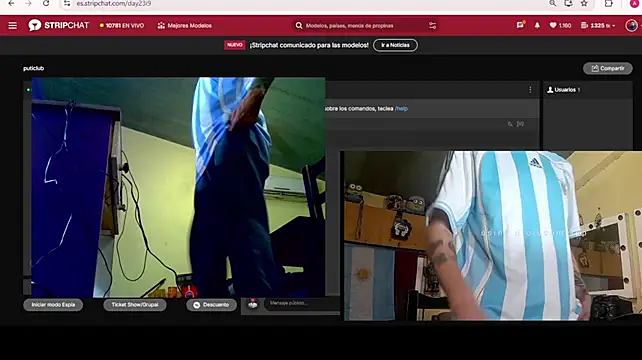The width and height of the screenshot is (642, 360).
Task: Open browser extensions icon
Action: (608, 3)
